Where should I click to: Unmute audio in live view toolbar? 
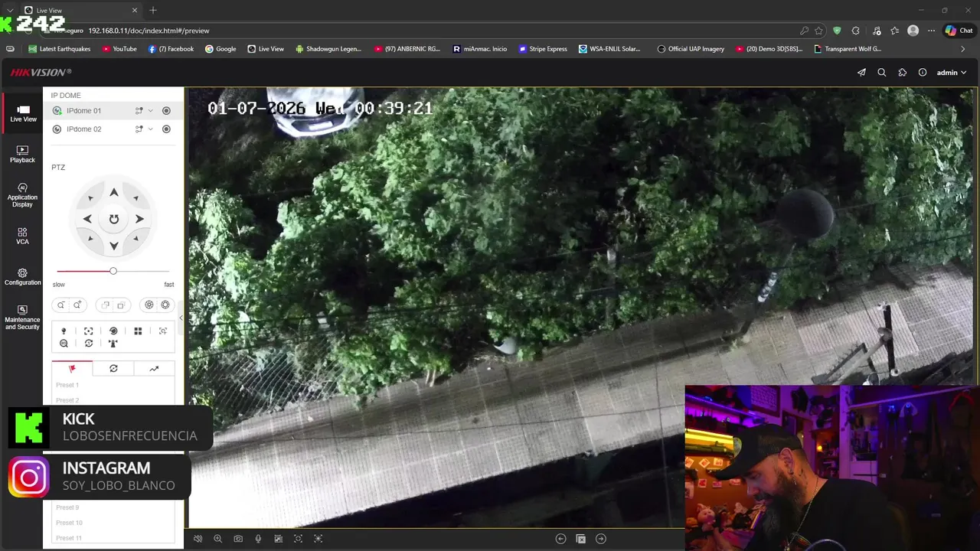[198, 539]
